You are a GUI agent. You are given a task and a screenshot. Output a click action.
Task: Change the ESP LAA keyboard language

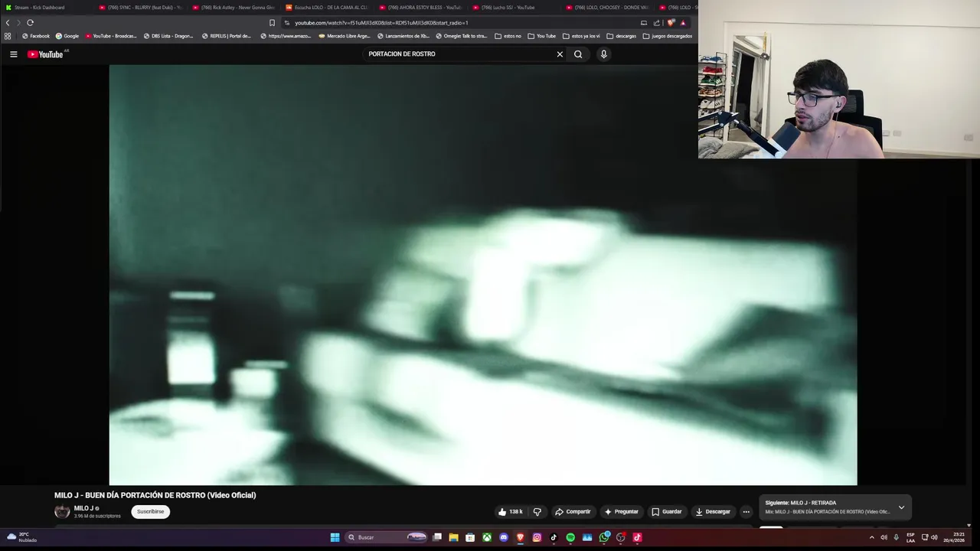pos(910,537)
